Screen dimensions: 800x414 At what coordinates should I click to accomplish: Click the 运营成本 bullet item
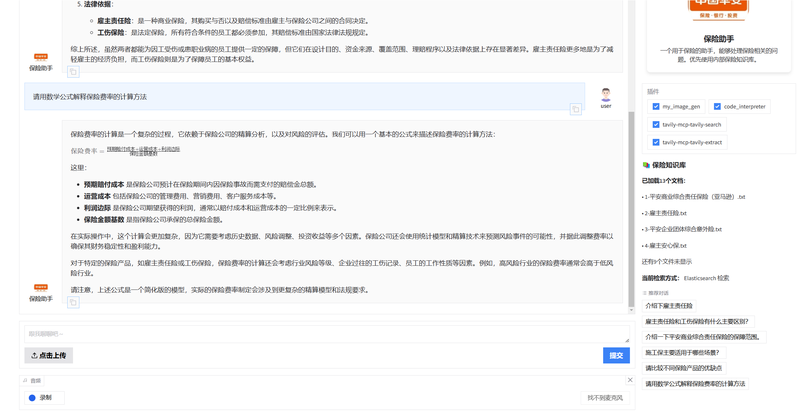tap(181, 196)
